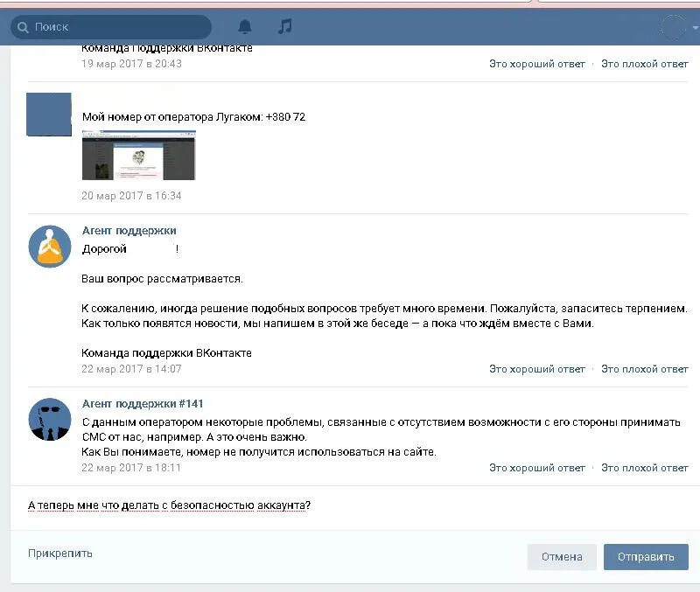Image resolution: width=700 pixels, height=592 pixels.
Task: Click inside the Поиск search field
Action: (111, 27)
